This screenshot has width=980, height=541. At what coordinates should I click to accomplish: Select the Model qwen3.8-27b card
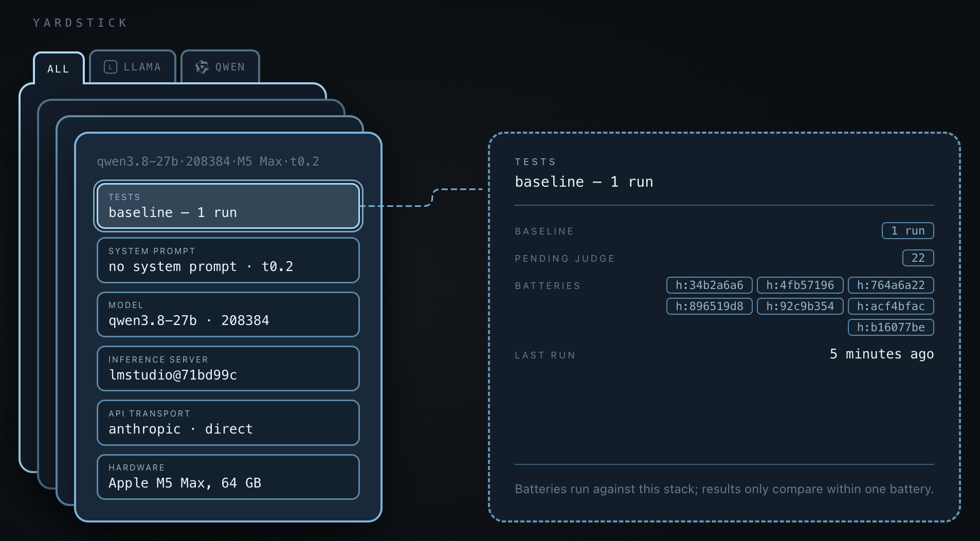(x=228, y=314)
